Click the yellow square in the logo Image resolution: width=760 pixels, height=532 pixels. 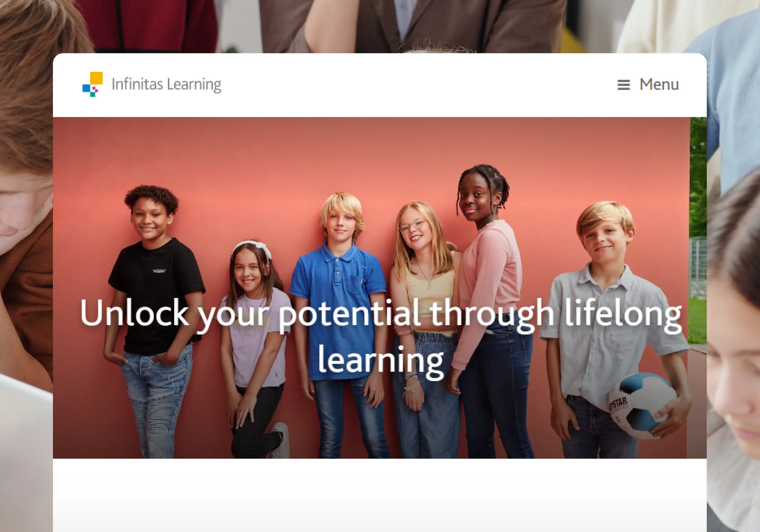96,78
